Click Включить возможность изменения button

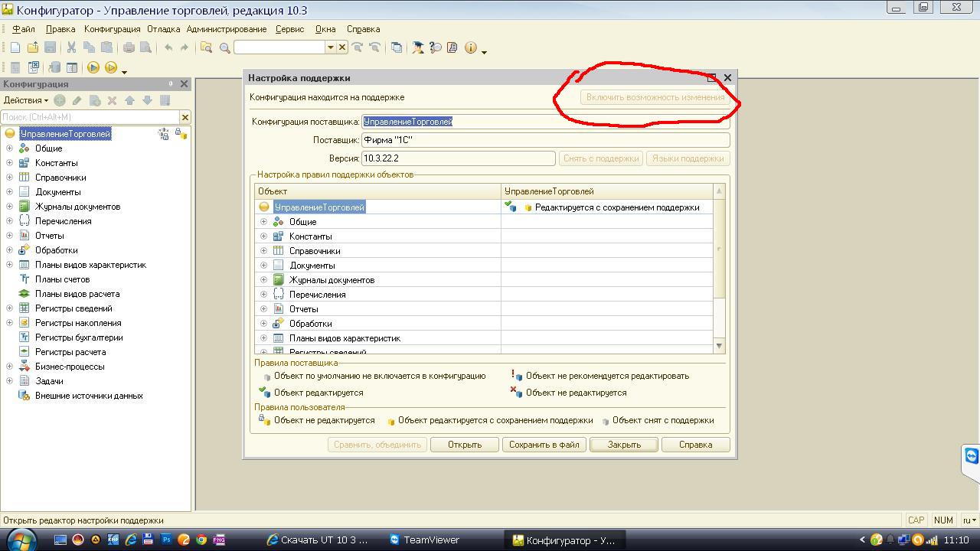[655, 97]
